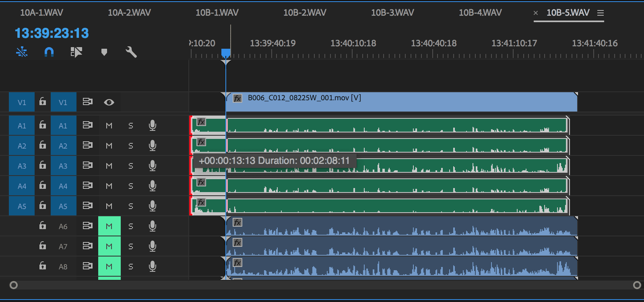This screenshot has width=644, height=302.
Task: Close the 10B-5.WAV sequence tab
Action: tap(536, 13)
